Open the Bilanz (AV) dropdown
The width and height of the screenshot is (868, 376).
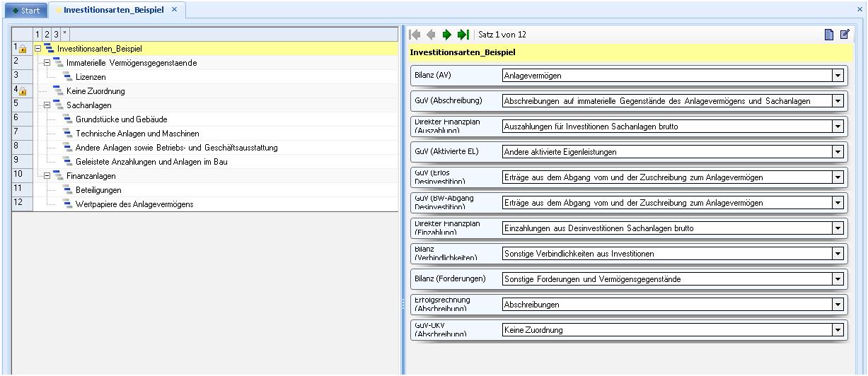point(838,76)
